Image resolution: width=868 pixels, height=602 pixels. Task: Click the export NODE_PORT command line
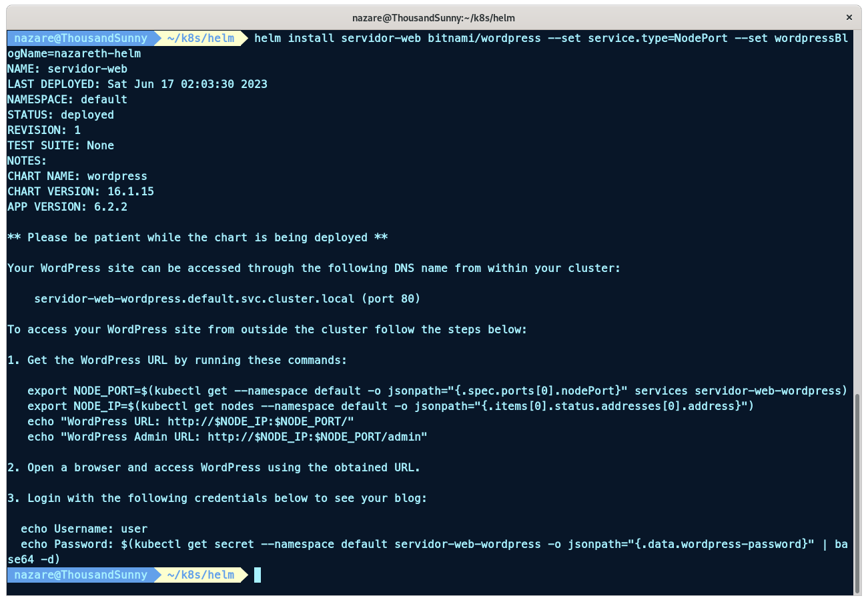click(x=437, y=391)
